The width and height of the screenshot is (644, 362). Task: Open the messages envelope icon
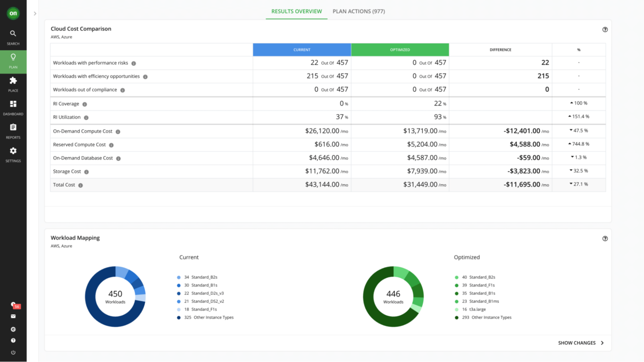tap(13, 316)
